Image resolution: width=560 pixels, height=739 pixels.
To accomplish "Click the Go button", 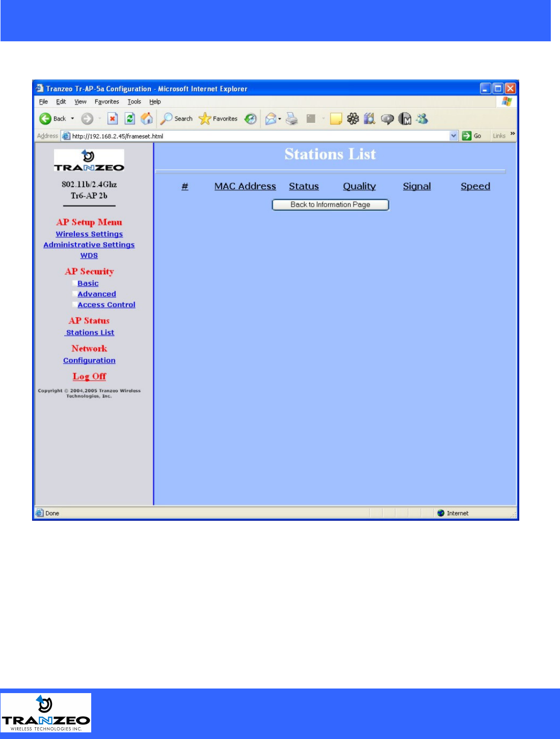I will 472,136.
